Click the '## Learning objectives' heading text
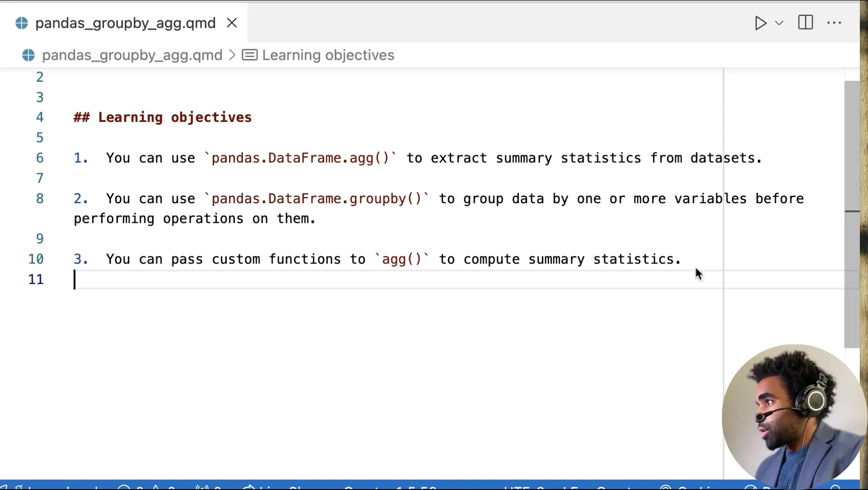Viewport: 868px width, 490px height. pos(163,118)
